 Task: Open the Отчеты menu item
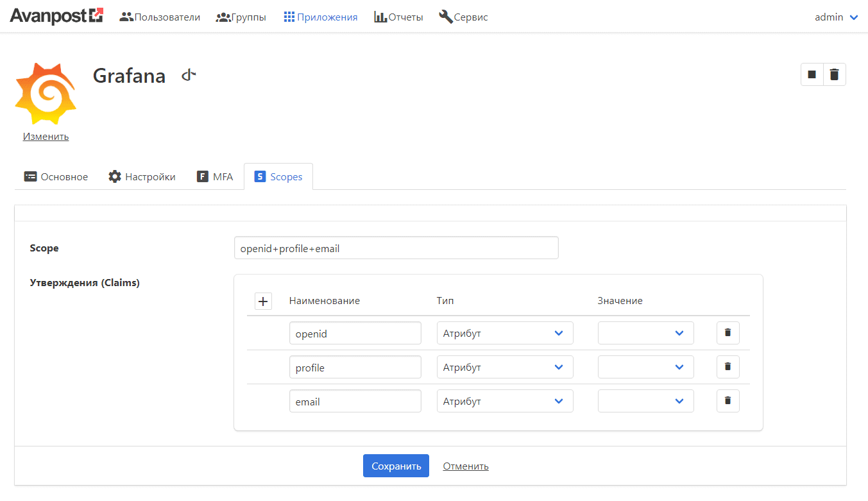[x=398, y=17]
